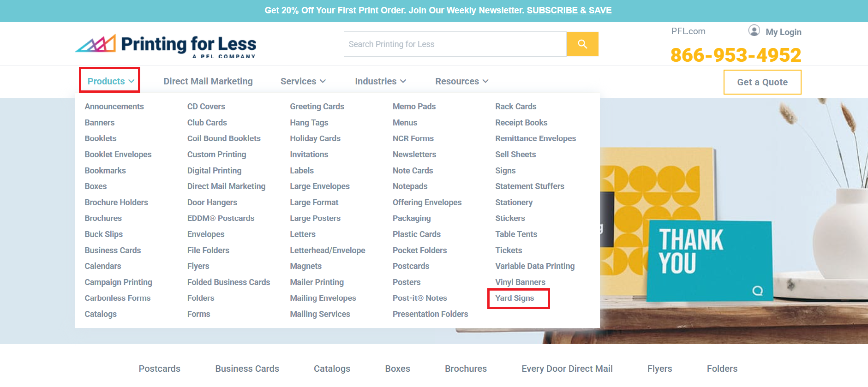Open Pocket Folders product link
The height and width of the screenshot is (387, 868).
[419, 250]
